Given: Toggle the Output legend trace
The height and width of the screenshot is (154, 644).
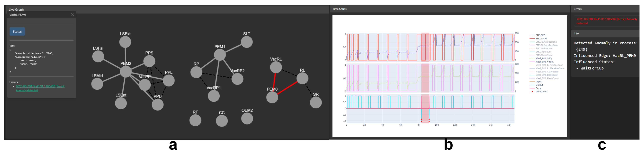Looking at the screenshot, I should point(539,85).
